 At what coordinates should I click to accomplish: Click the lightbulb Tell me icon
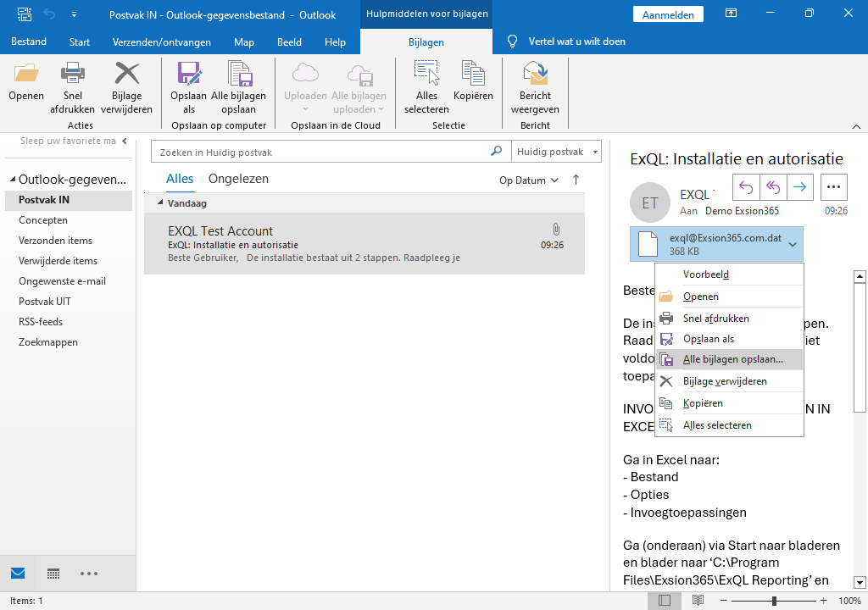(x=513, y=42)
